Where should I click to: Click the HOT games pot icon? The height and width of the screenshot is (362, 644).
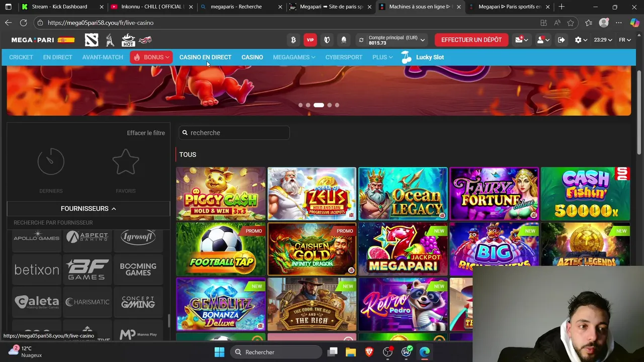pyautogui.click(x=128, y=40)
